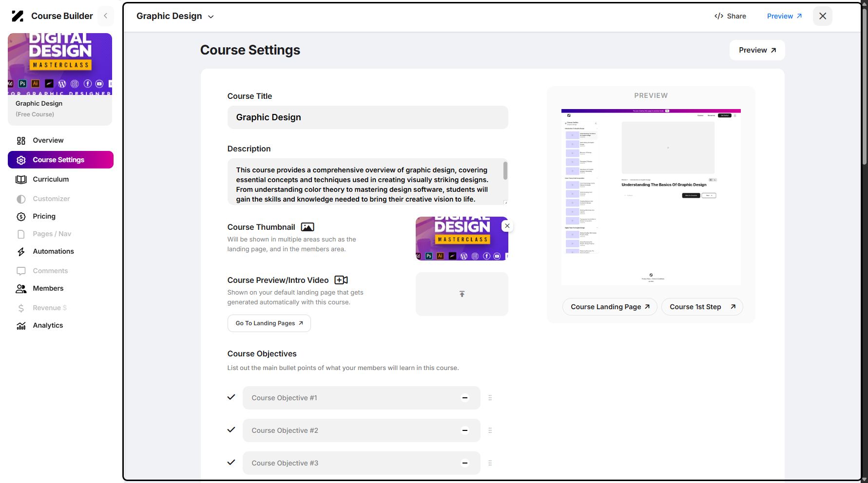Click the Automations lightning bolt icon
This screenshot has height=483, width=868.
pyautogui.click(x=21, y=252)
